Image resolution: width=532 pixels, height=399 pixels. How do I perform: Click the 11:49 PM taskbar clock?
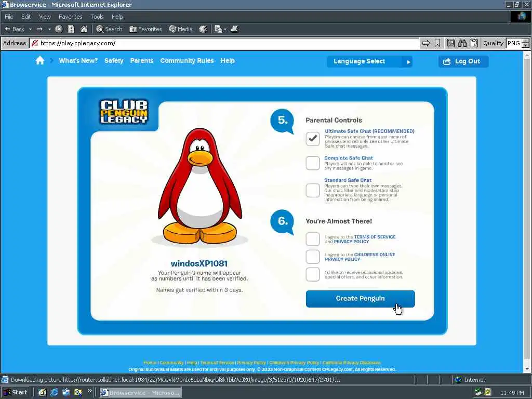coord(512,393)
